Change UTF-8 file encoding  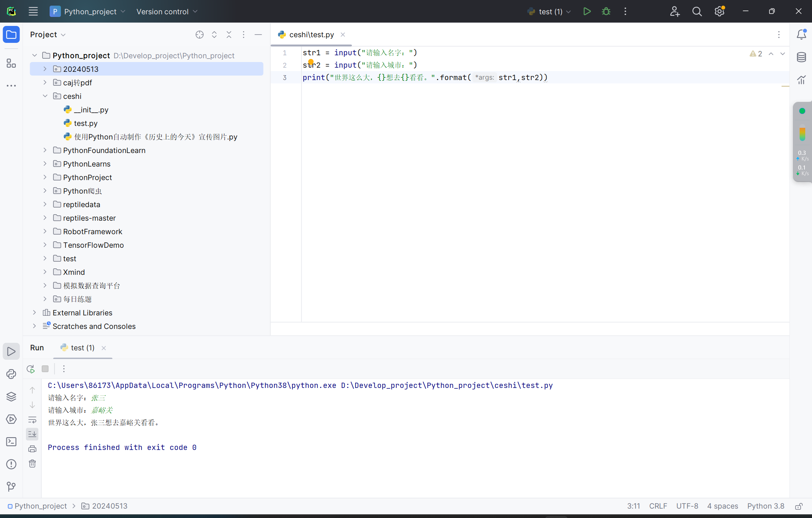[687, 506]
